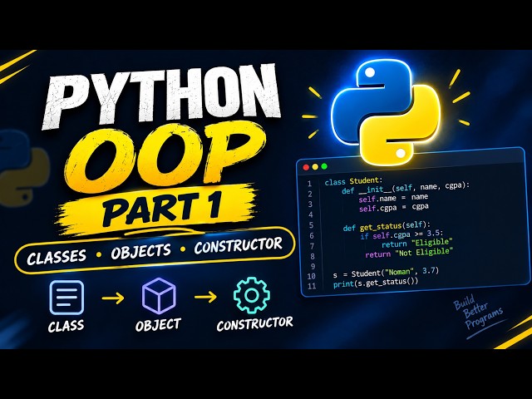Click the line s = Student("Noman", 3.7)

point(386,273)
